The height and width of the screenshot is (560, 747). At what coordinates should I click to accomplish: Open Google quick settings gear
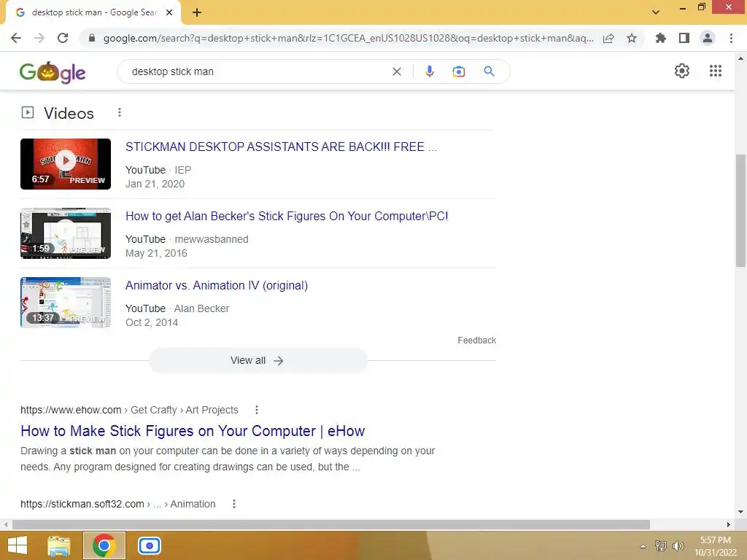point(682,71)
